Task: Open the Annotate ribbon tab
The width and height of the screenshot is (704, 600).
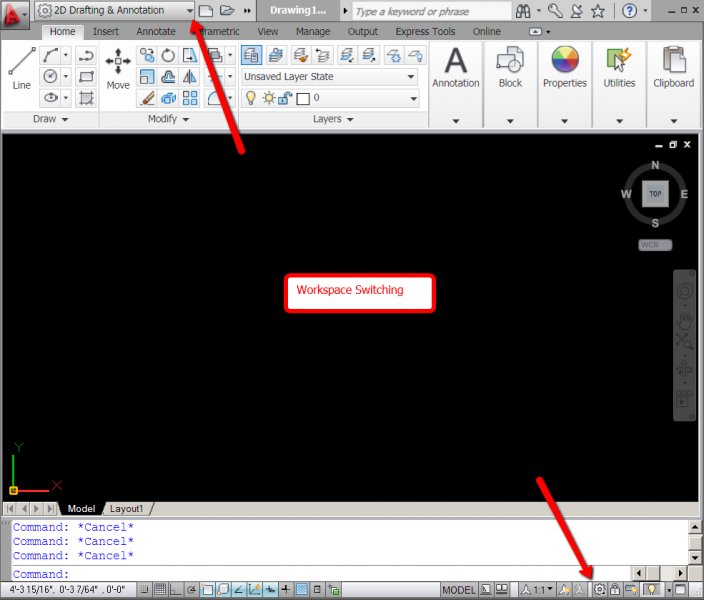Action: (156, 31)
